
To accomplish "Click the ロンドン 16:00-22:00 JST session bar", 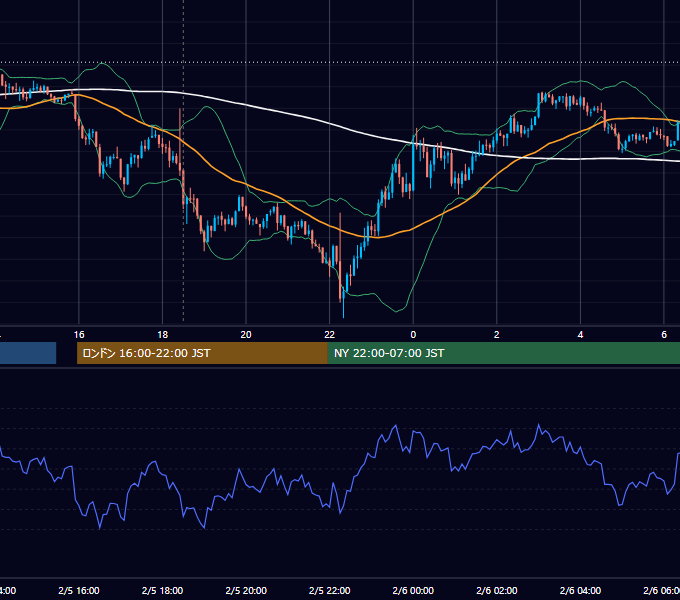I will (202, 353).
